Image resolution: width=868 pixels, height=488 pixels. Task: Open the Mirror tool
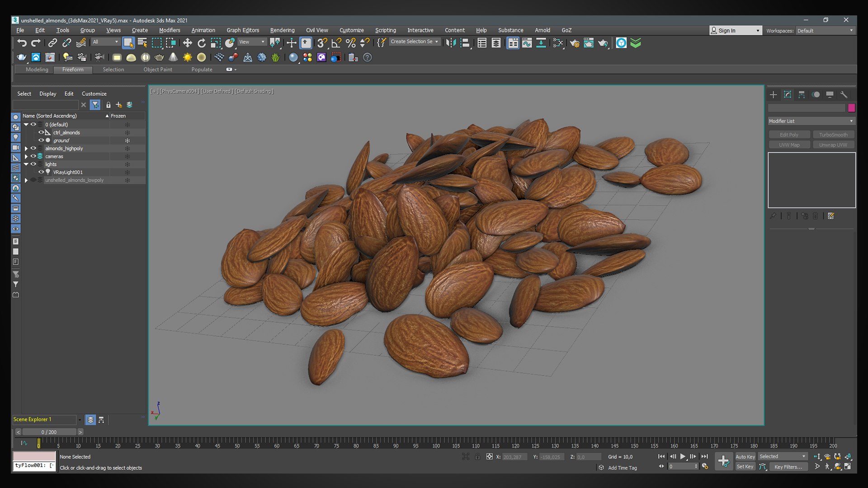click(x=451, y=42)
